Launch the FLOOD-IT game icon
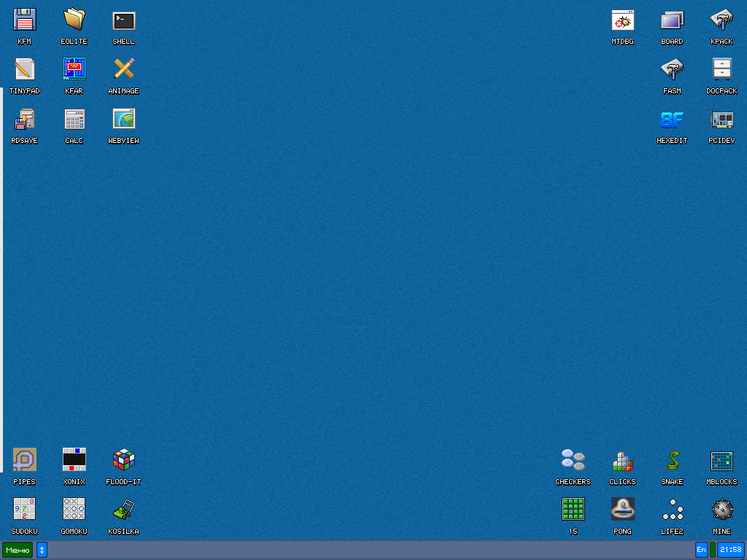The image size is (747, 560). coord(124,459)
